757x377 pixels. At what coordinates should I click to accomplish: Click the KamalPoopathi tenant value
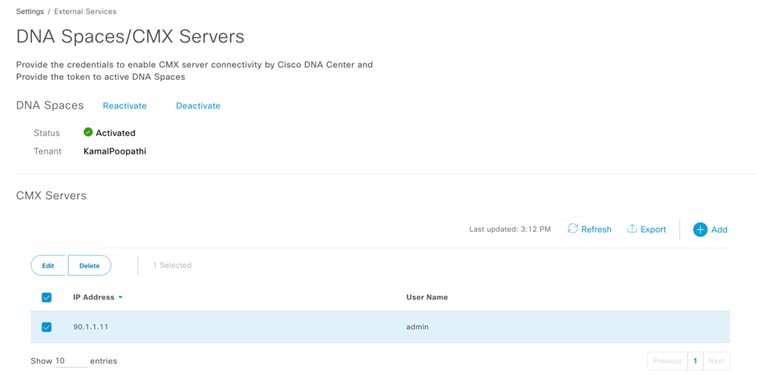click(115, 151)
